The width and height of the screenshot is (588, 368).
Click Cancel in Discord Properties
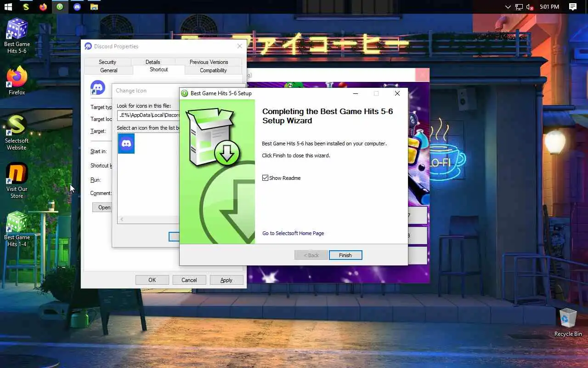point(189,280)
